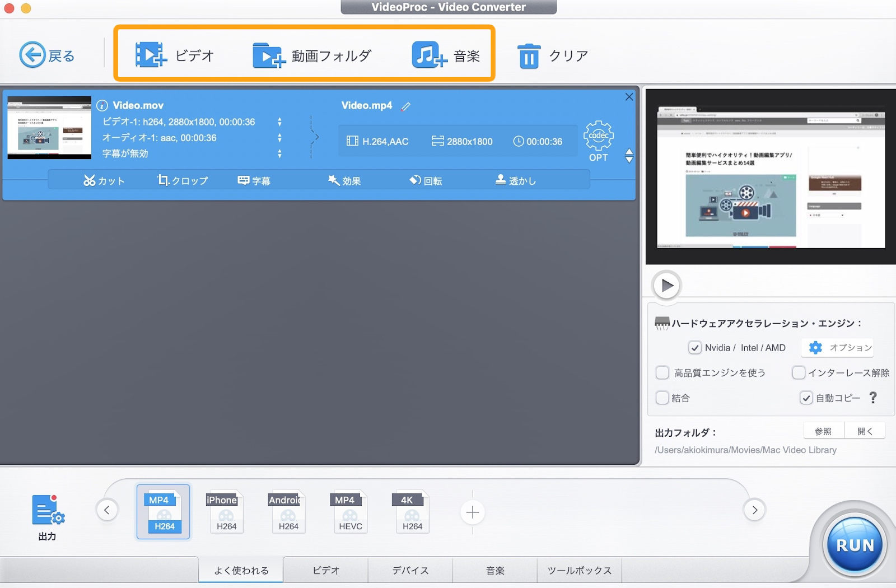Expand the ビデオ-1 track selector
The height and width of the screenshot is (588, 896).
(279, 122)
